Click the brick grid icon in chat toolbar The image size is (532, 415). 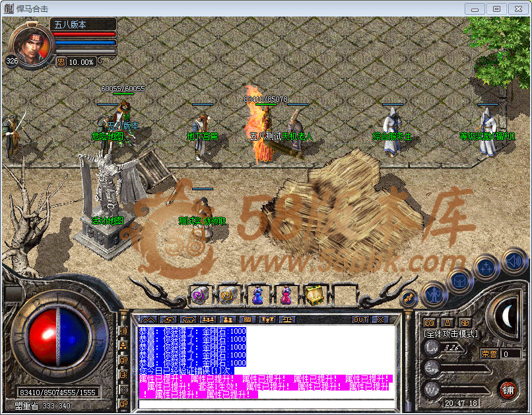coord(248,320)
